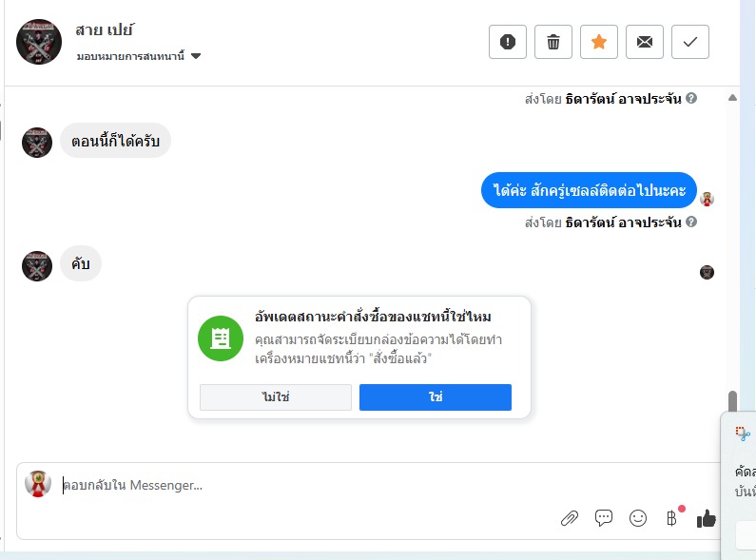Viewport: 756px width, 560px height.
Task: Click the spam report exclamation icon
Action: tap(508, 42)
